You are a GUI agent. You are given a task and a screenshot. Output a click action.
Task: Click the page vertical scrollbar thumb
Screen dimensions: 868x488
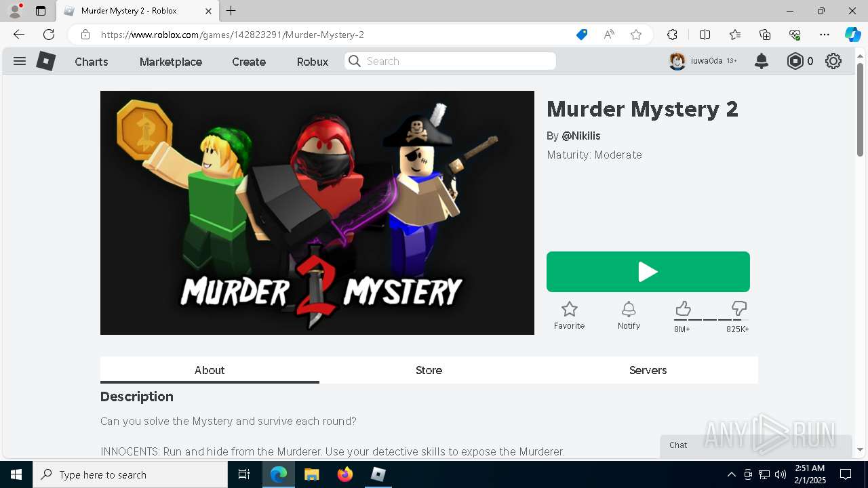pyautogui.click(x=860, y=110)
